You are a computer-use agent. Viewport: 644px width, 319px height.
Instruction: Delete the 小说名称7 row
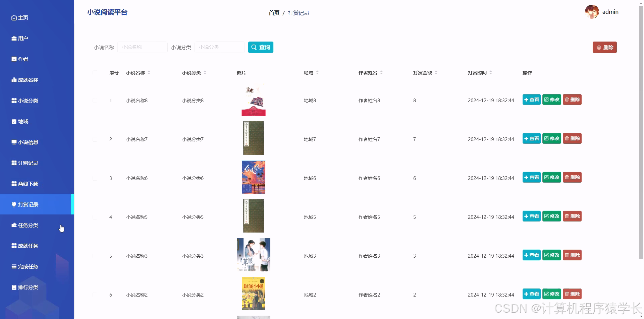[x=572, y=138]
